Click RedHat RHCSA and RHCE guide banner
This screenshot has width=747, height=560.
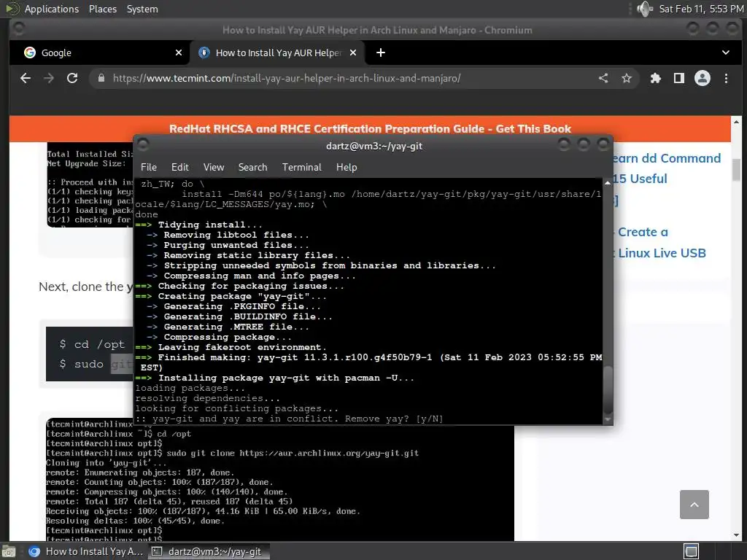coord(370,128)
